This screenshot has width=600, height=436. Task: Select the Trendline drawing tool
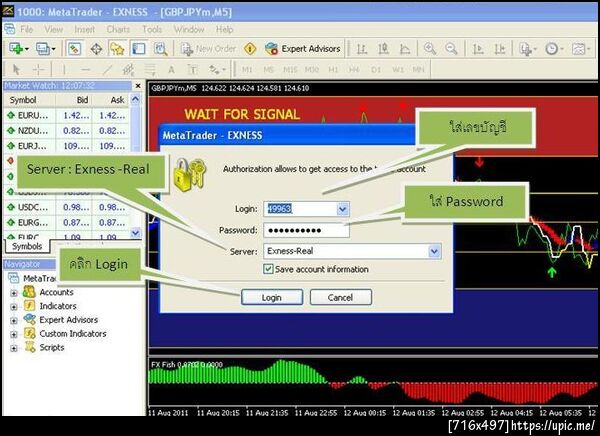pyautogui.click(x=108, y=70)
